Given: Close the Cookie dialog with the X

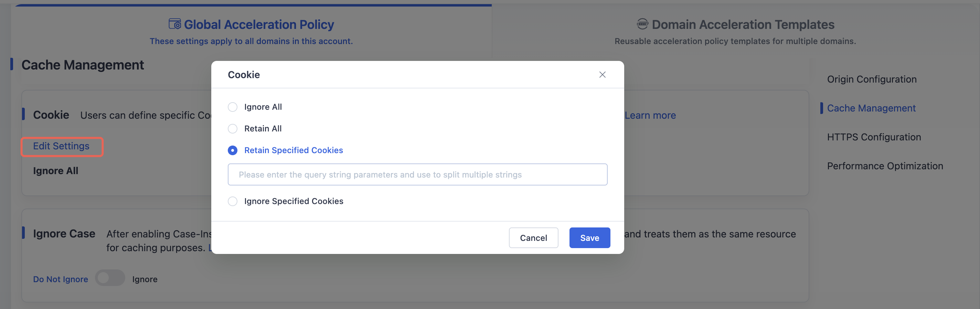Looking at the screenshot, I should coord(602,75).
